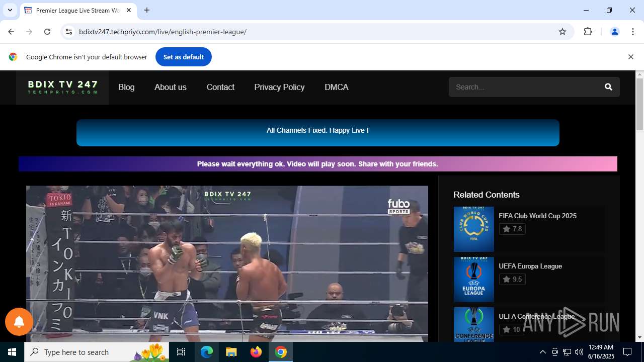Open File Explorer from taskbar

(x=231, y=352)
